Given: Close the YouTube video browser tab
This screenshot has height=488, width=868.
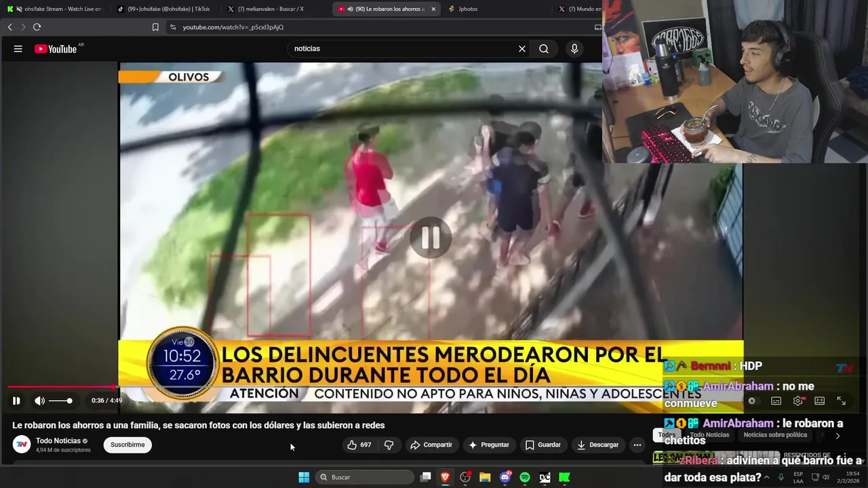Looking at the screenshot, I should tap(433, 9).
